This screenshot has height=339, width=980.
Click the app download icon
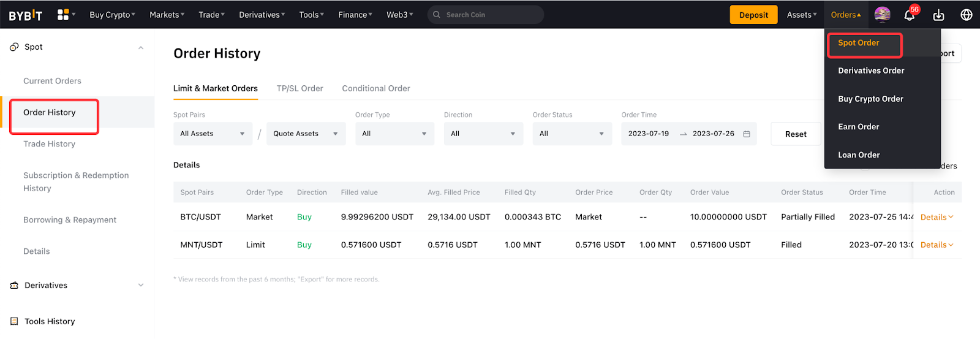point(938,15)
